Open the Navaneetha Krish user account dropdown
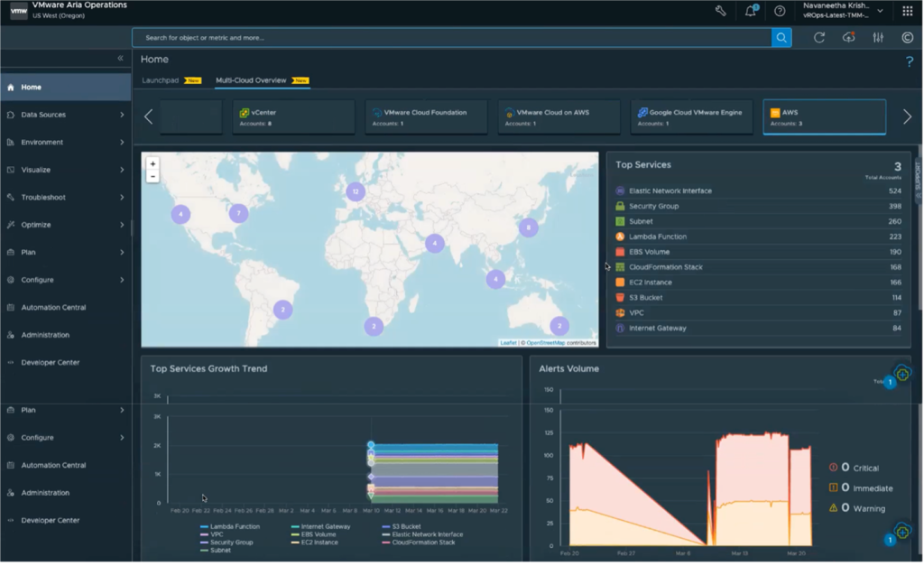 [844, 11]
